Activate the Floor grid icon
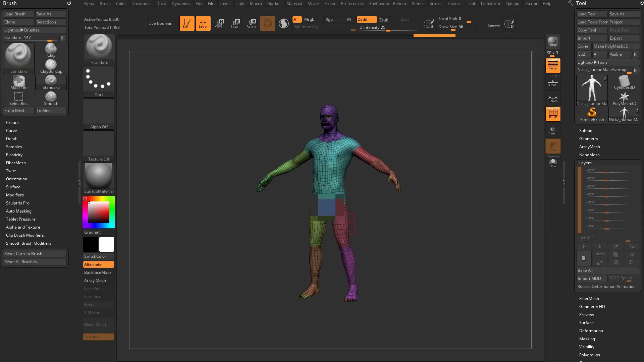This screenshot has width=644, height=362. (552, 83)
